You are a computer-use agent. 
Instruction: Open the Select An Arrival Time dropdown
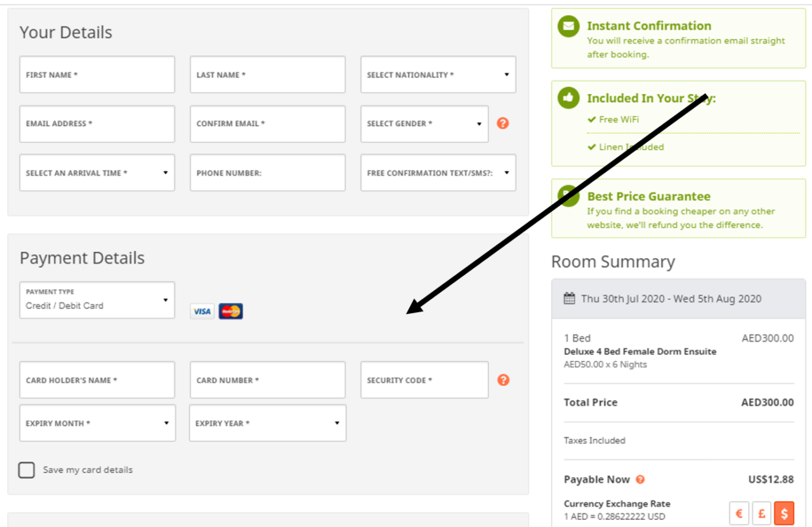pyautogui.click(x=96, y=172)
